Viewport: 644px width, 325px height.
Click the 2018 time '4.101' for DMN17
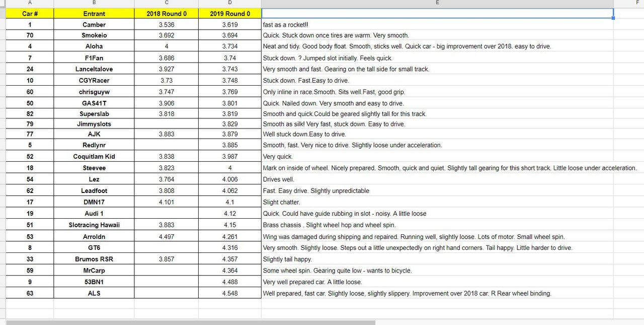(x=167, y=202)
